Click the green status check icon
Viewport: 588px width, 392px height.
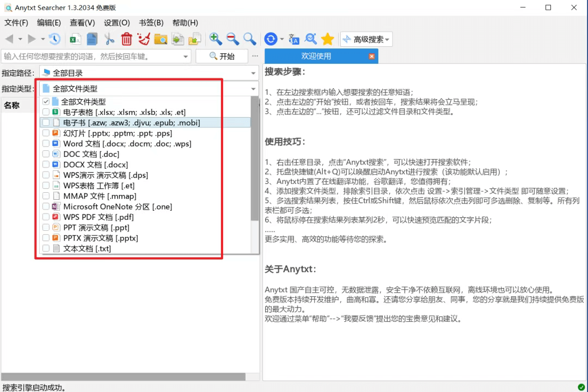point(581,387)
